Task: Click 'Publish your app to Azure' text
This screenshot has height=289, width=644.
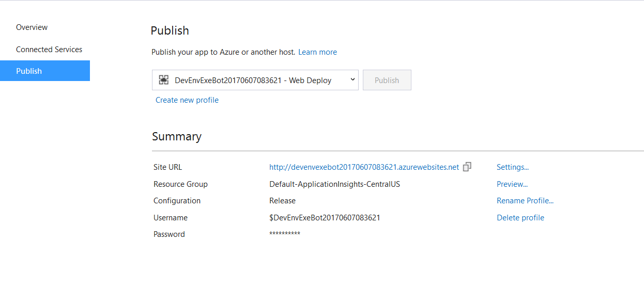Action: pos(223,52)
